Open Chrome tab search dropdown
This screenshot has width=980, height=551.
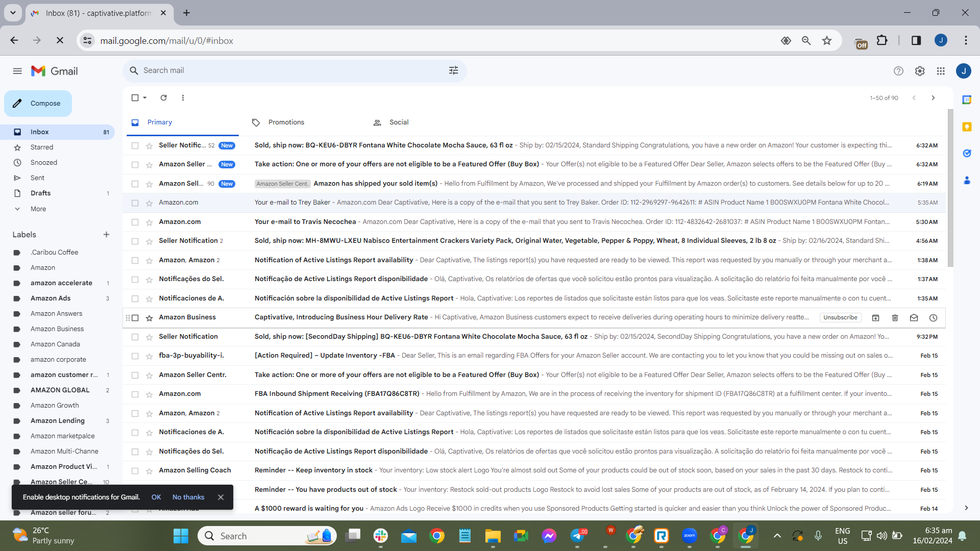point(13,13)
